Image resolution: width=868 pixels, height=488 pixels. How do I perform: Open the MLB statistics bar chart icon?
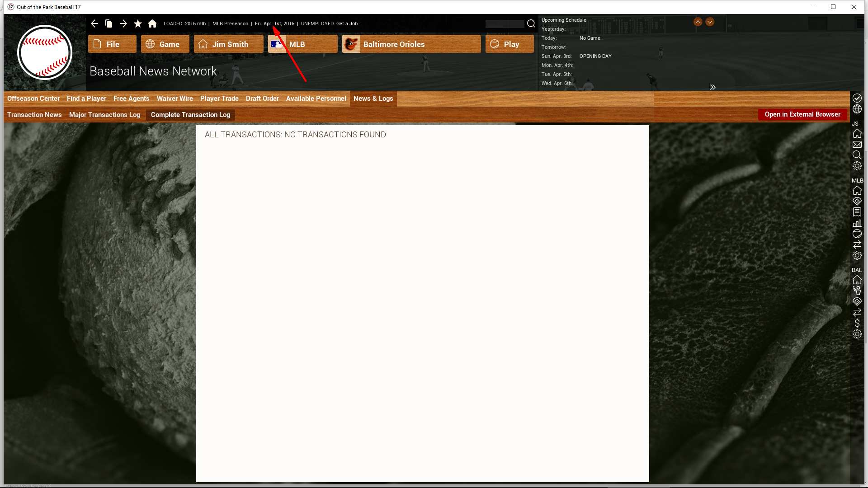[x=857, y=223]
